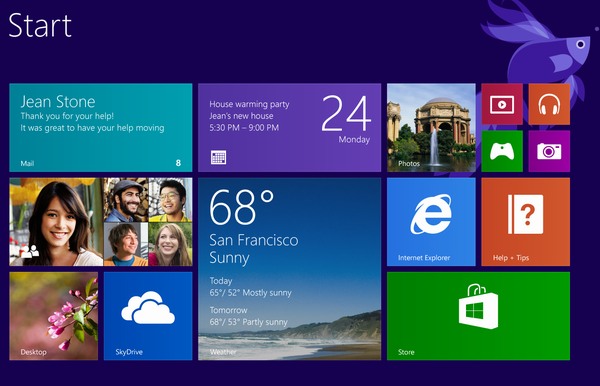This screenshot has width=600, height=386.
Task: Click the people icon on People tile
Action: click(x=30, y=251)
